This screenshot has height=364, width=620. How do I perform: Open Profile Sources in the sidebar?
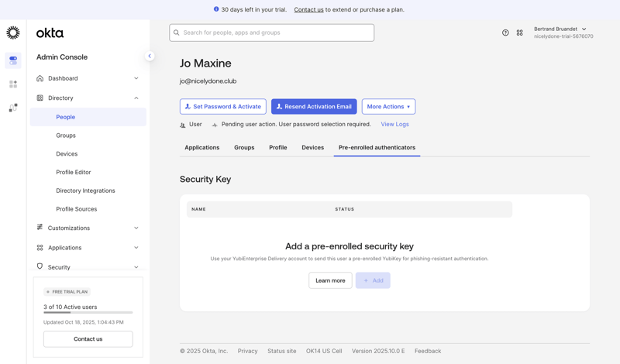coord(76,209)
